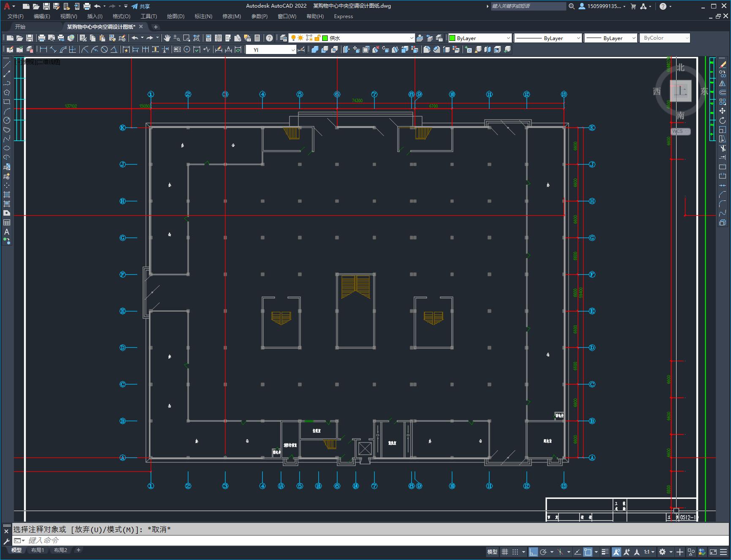Toggle the layer on/off lightbulb
The height and width of the screenshot is (560, 731).
pyautogui.click(x=293, y=38)
